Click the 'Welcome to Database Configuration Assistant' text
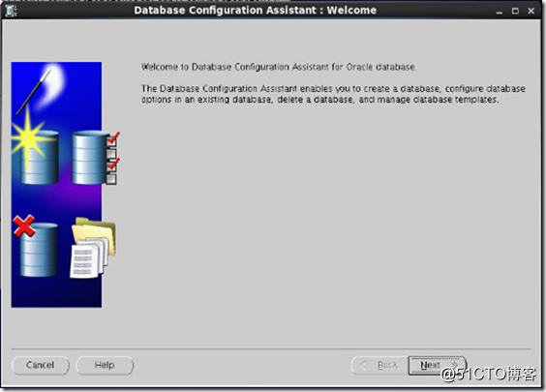Viewport: 546px width, 392px height. 279,67
